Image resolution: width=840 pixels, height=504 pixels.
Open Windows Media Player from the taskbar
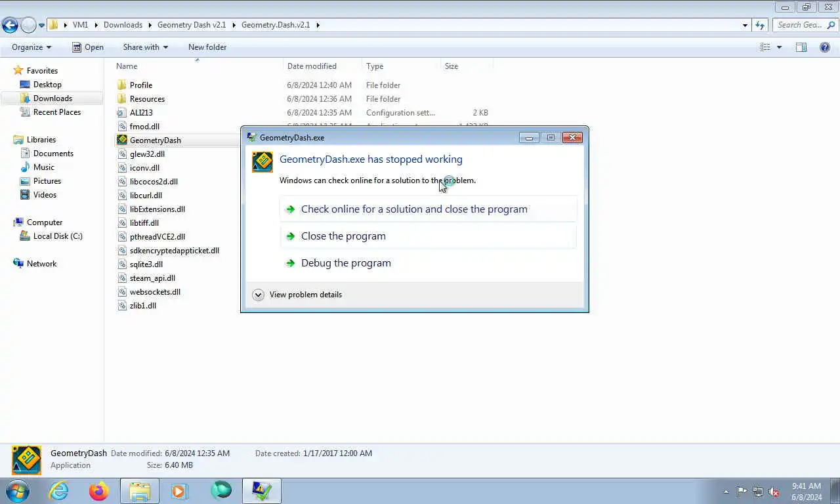pos(180,491)
